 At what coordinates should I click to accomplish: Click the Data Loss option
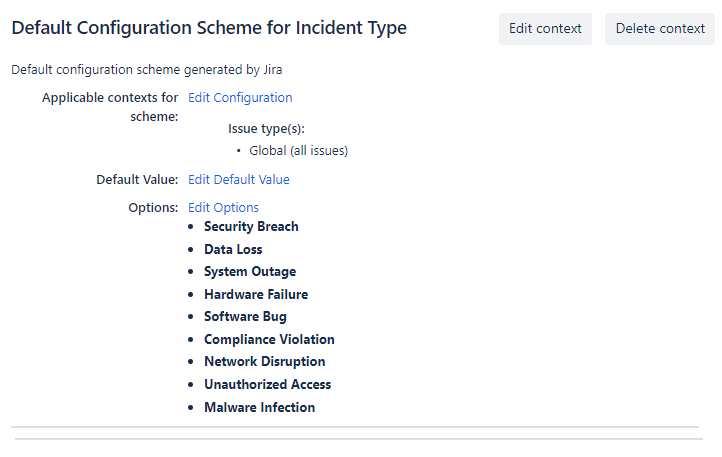coord(233,249)
